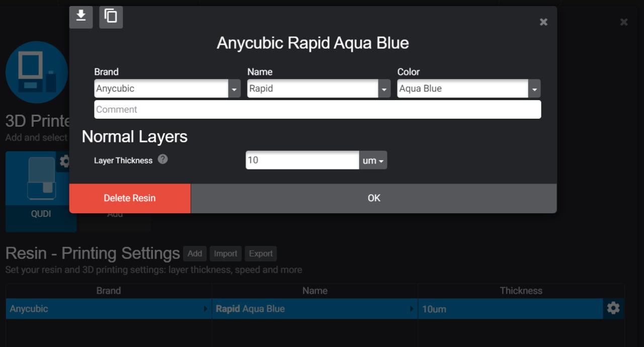Confirm with the OK button

[x=374, y=198]
